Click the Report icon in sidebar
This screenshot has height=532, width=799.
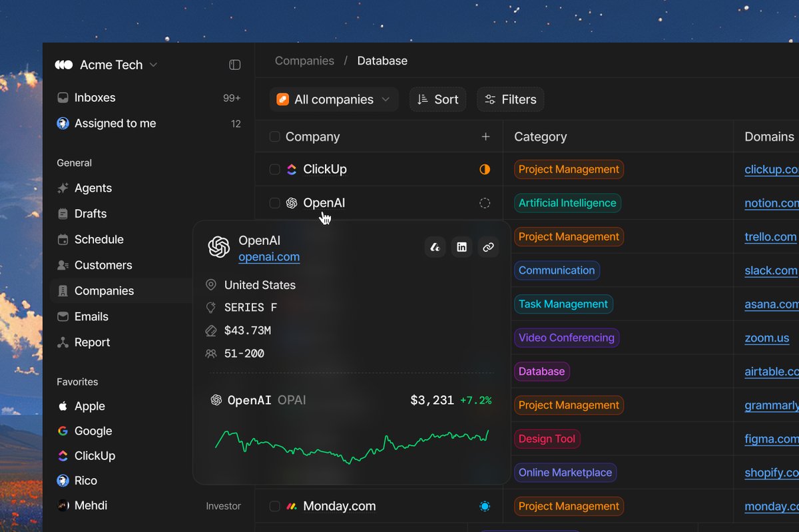63,342
